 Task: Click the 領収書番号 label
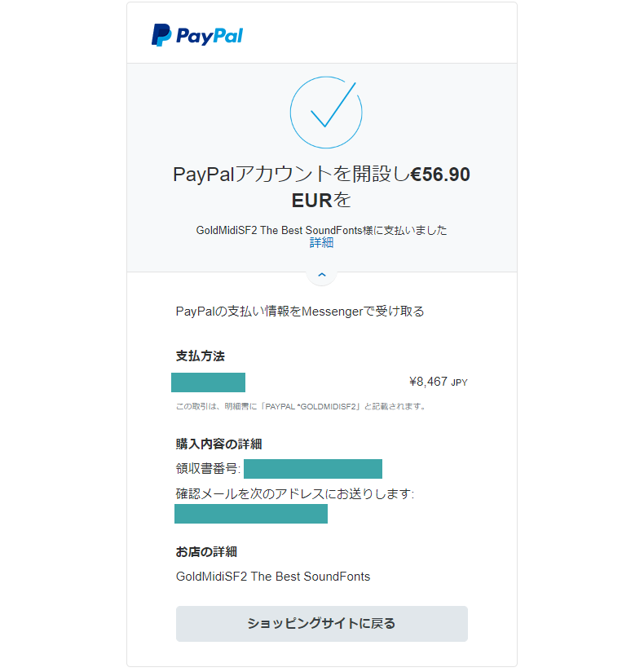[x=208, y=469]
